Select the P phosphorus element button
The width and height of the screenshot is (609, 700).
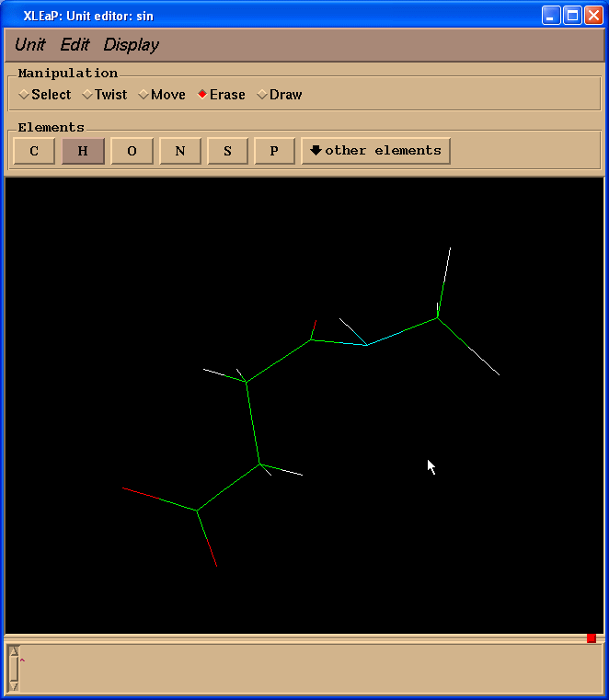point(274,151)
